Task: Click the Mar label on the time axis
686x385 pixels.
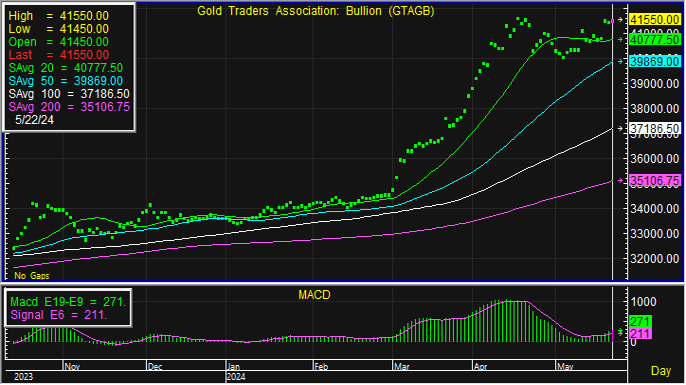Action: (402, 367)
